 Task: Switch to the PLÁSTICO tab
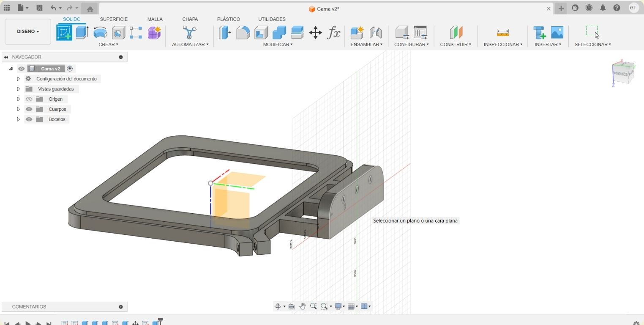(229, 19)
